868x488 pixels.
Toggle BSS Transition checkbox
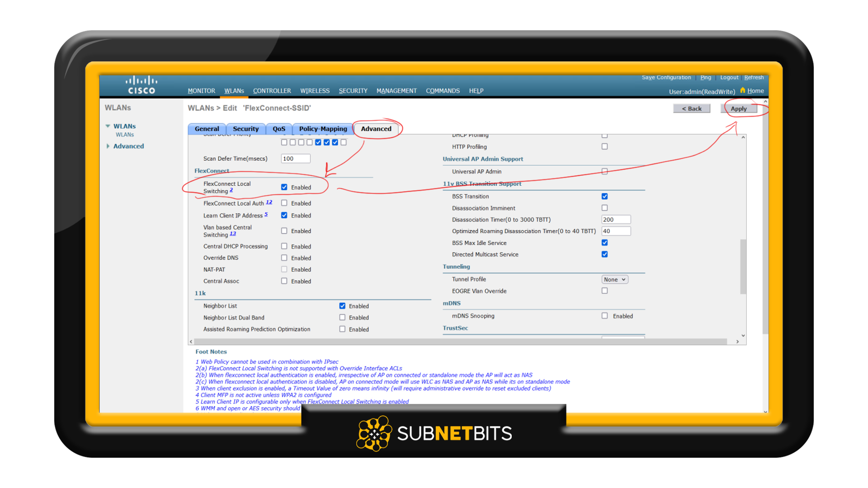click(604, 196)
